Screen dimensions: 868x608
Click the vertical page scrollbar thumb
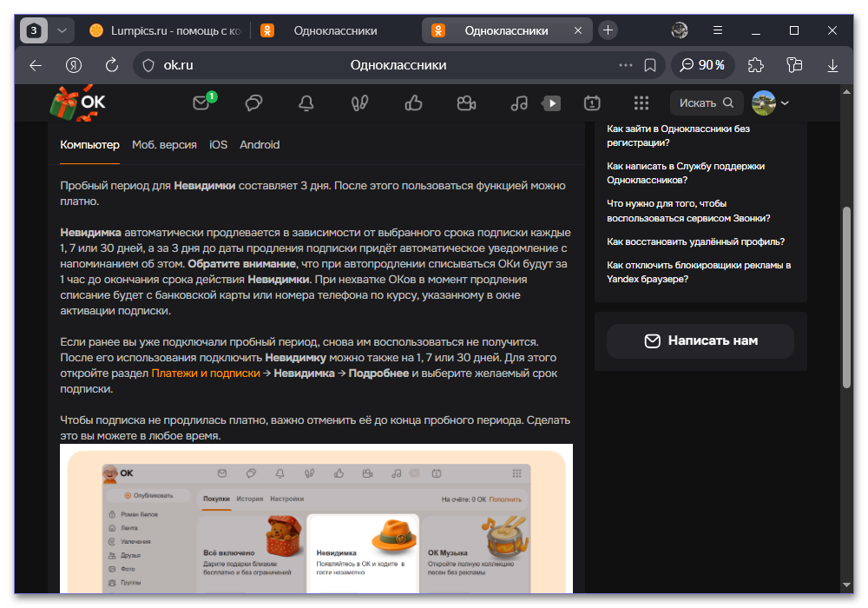(846, 297)
